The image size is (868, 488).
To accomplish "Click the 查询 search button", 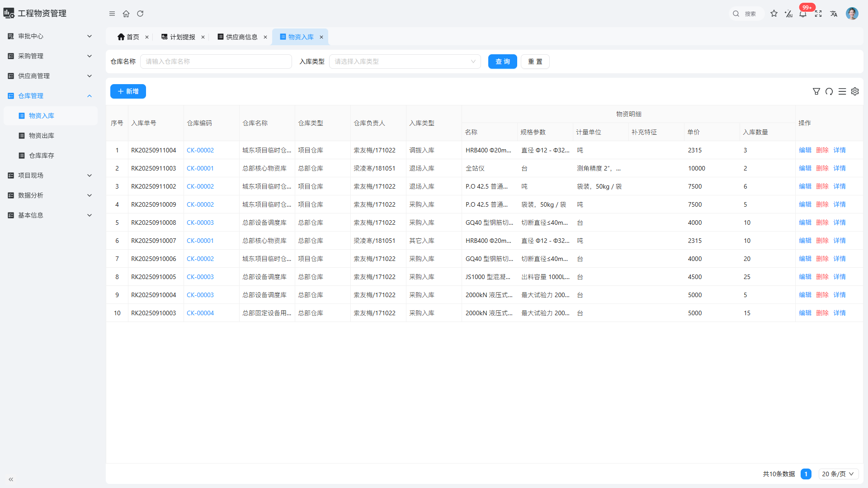I will coord(502,62).
